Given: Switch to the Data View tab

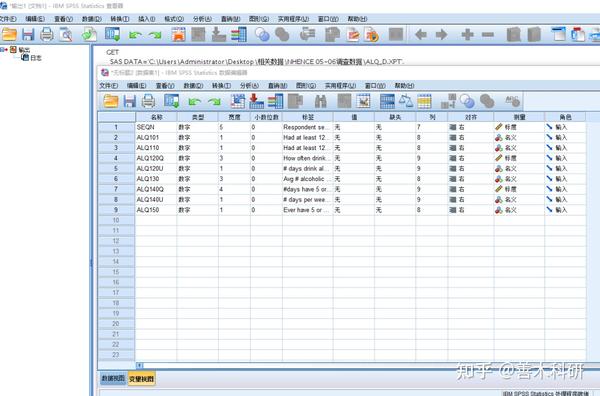Looking at the screenshot, I should (x=113, y=378).
